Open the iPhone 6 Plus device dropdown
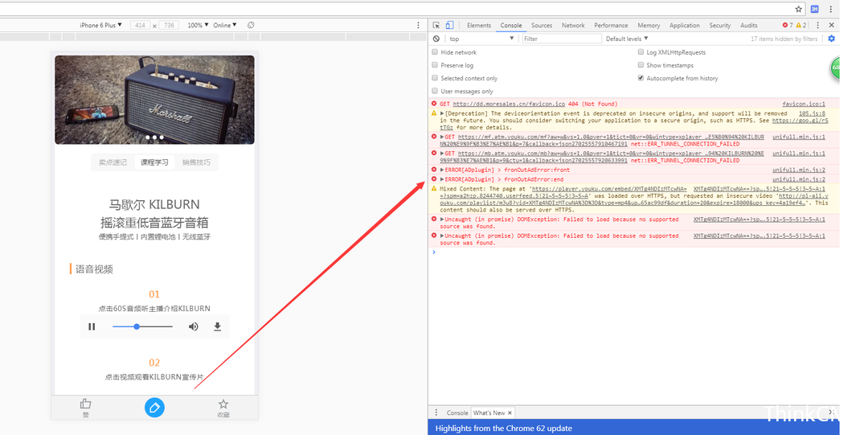 coord(100,25)
